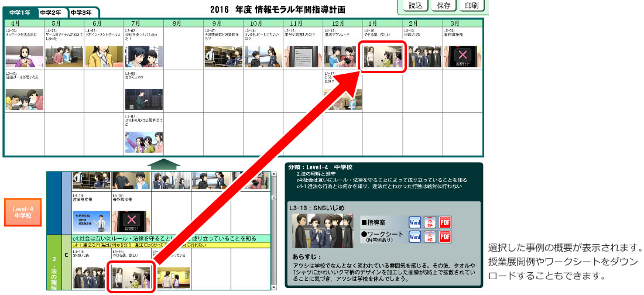Switch to the 中学2年 tab
The image size is (644, 295).
pyautogui.click(x=53, y=12)
